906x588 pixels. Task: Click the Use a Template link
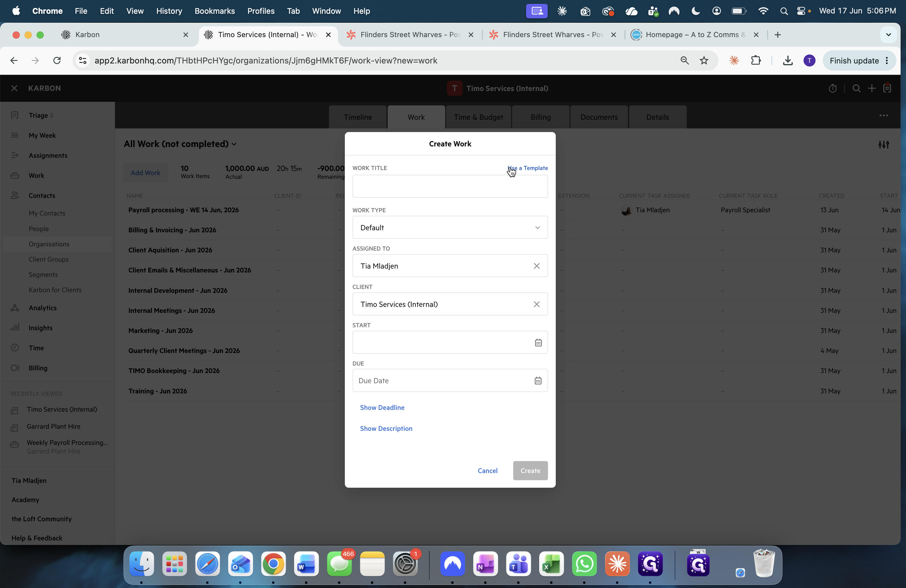[528, 168]
